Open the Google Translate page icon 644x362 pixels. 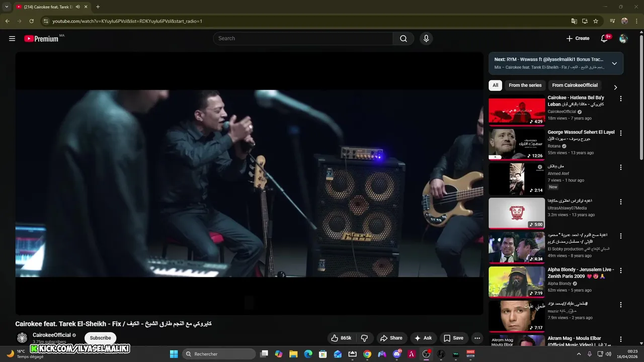(574, 21)
